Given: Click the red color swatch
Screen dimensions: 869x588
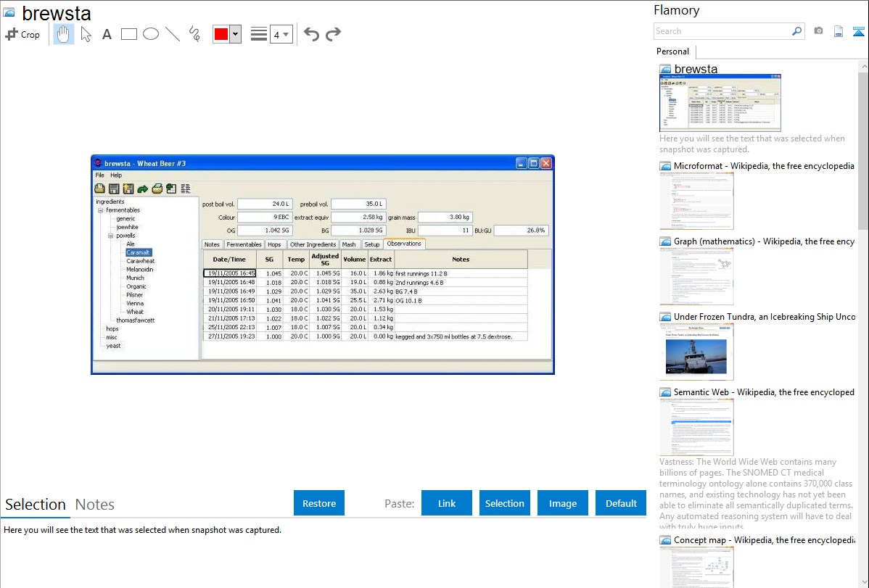Looking at the screenshot, I should pos(221,34).
